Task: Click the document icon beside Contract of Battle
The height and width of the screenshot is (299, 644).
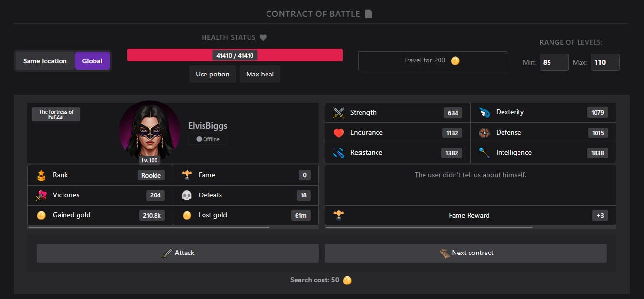Action: click(369, 14)
